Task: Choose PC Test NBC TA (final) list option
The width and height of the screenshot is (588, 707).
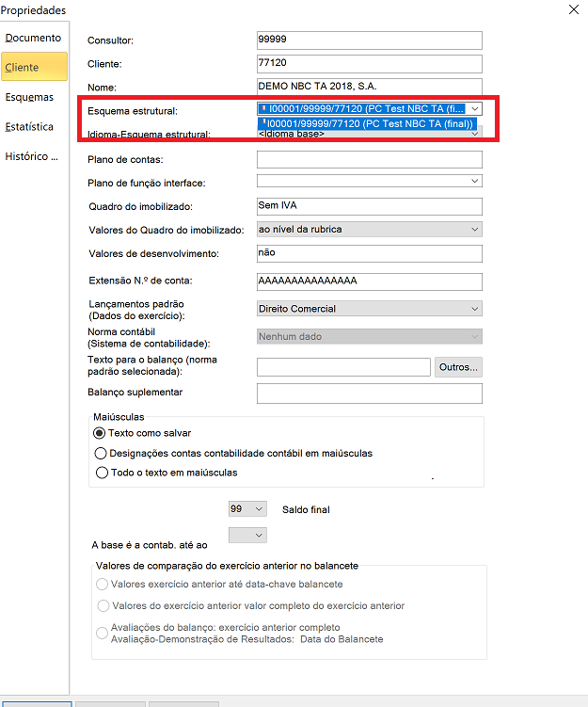Action: tap(367, 123)
